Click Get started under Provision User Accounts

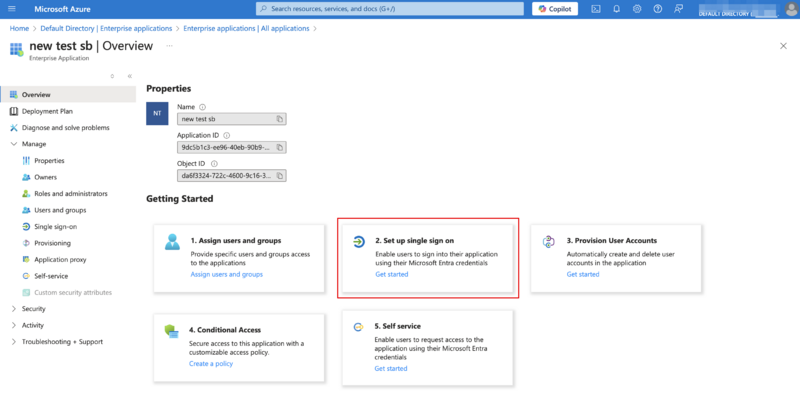(x=583, y=274)
